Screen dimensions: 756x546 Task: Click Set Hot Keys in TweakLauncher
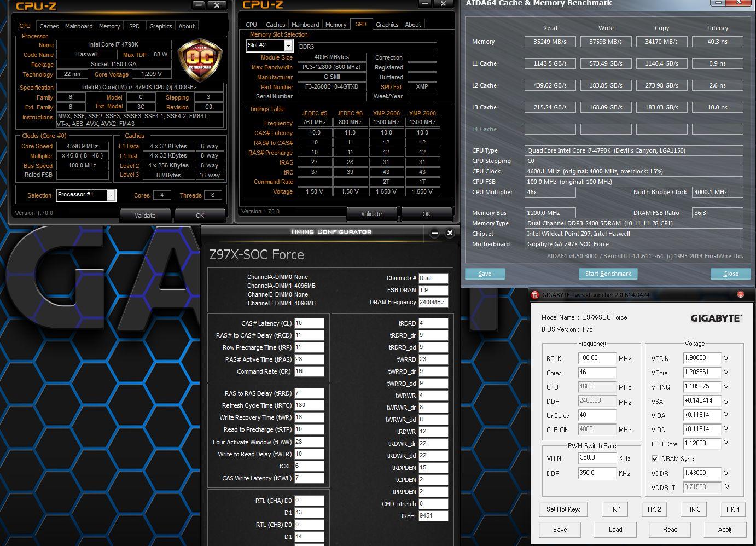click(563, 509)
